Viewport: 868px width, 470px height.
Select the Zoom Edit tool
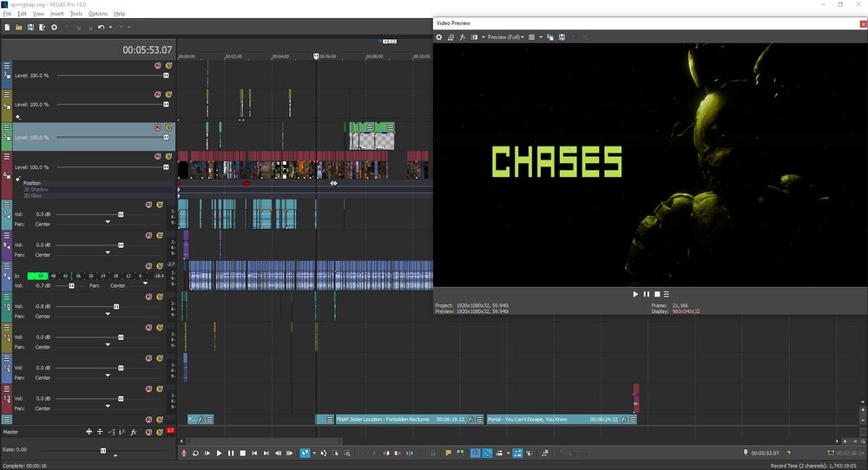click(347, 454)
